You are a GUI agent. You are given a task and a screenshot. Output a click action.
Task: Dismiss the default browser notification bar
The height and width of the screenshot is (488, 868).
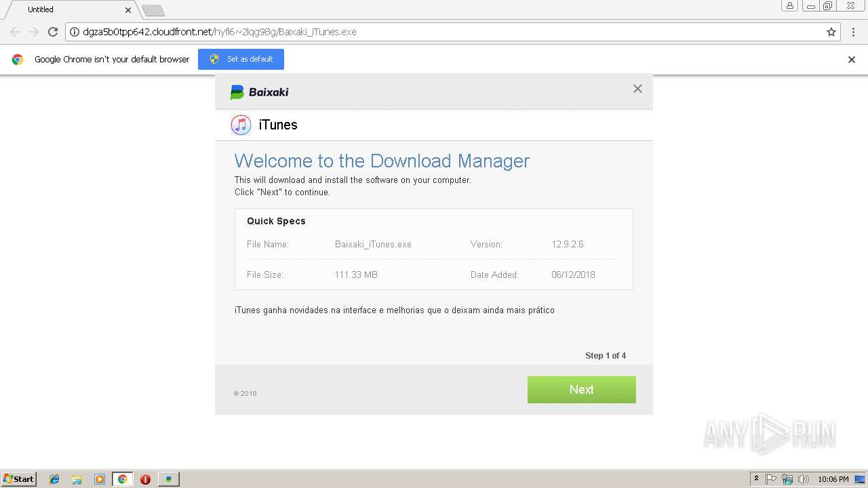(852, 60)
